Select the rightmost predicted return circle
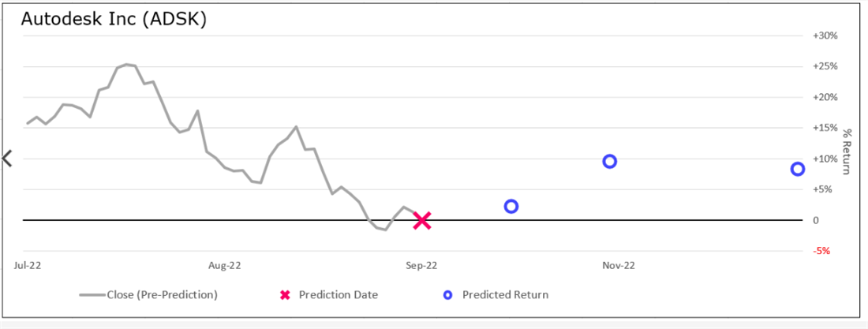 click(x=798, y=169)
